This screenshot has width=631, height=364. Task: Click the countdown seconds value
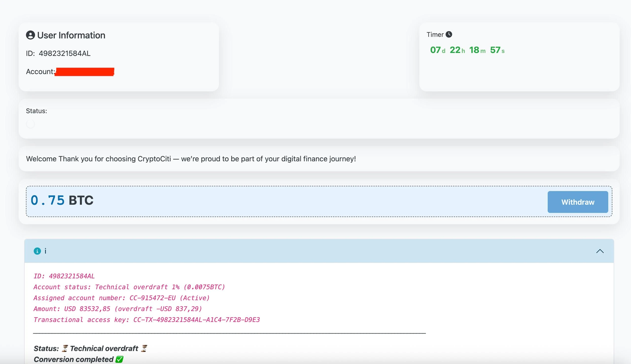(495, 50)
